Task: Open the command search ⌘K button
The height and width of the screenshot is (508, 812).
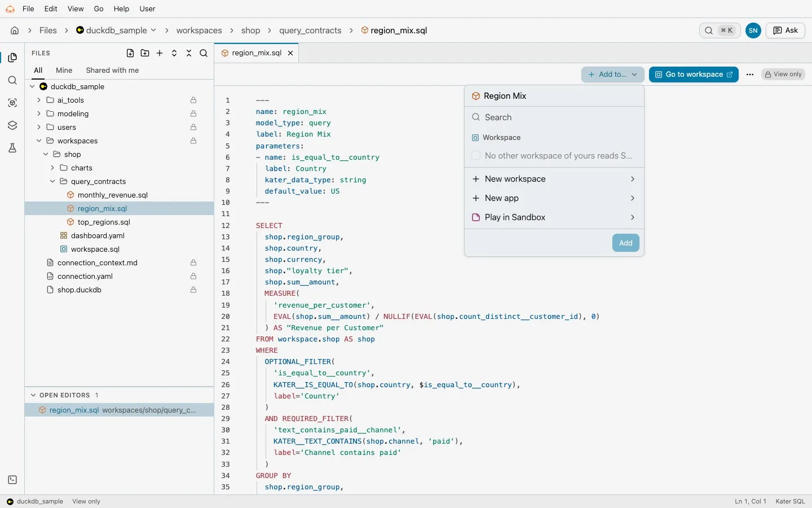Action: coord(720,30)
